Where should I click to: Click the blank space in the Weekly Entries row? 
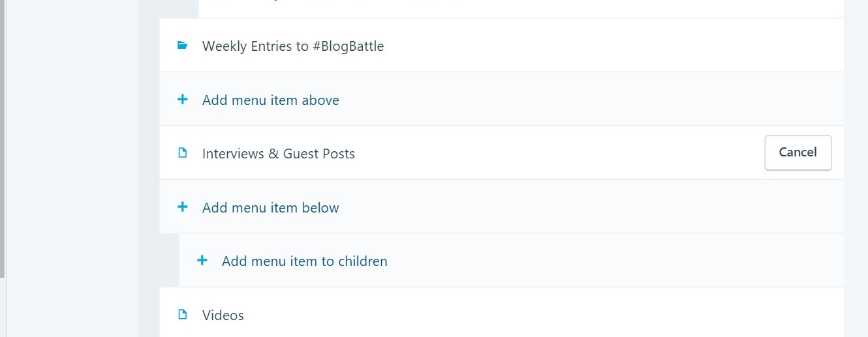pyautogui.click(x=587, y=46)
